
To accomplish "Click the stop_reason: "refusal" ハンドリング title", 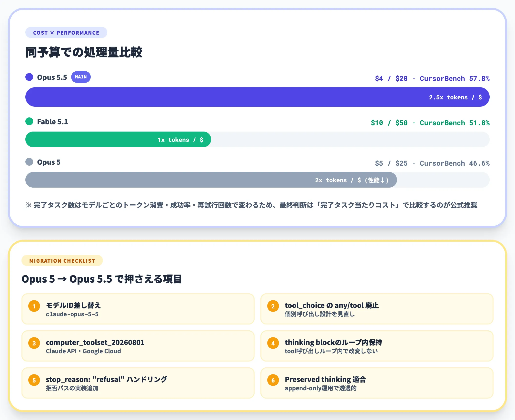I will [x=107, y=379].
